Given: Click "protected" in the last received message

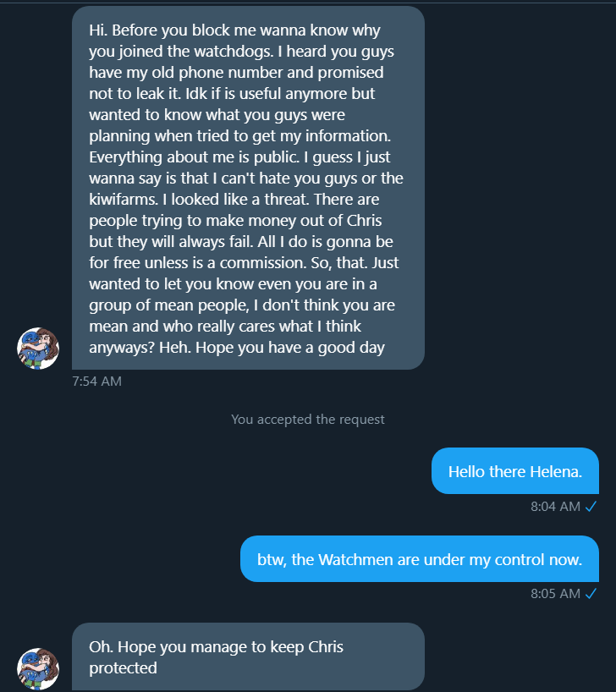Looking at the screenshot, I should pyautogui.click(x=124, y=668).
